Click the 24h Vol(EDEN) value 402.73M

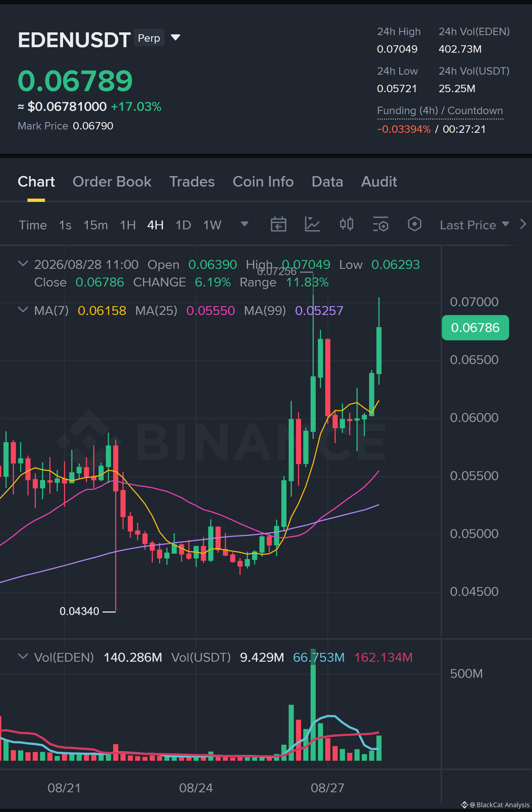click(x=460, y=49)
